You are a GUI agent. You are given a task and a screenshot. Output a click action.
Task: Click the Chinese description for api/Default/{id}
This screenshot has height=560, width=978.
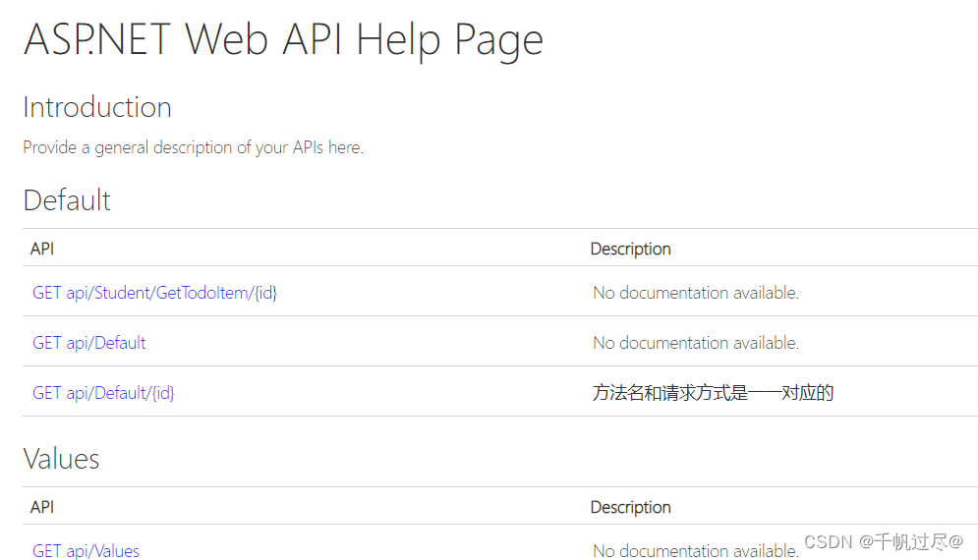713,393
